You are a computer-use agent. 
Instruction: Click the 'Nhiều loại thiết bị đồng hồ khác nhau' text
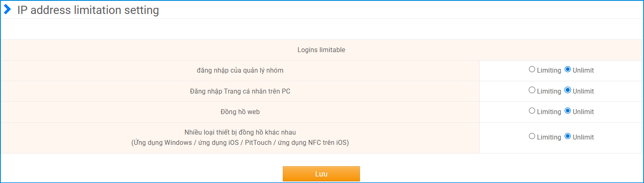pyautogui.click(x=240, y=132)
